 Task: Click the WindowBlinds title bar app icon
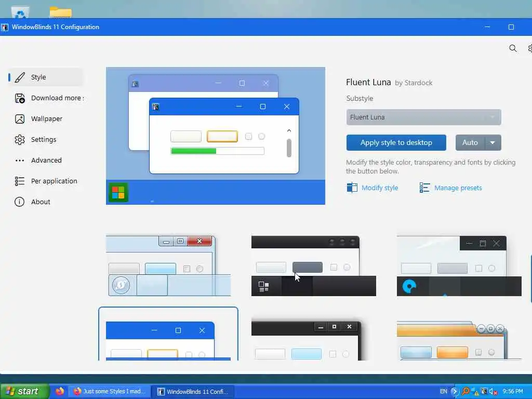click(x=4, y=27)
